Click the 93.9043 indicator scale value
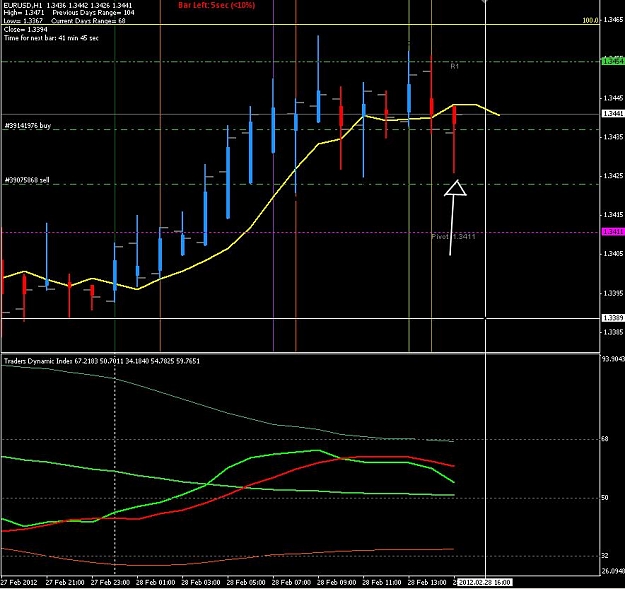Screen dimensions: 625x589 [613, 359]
